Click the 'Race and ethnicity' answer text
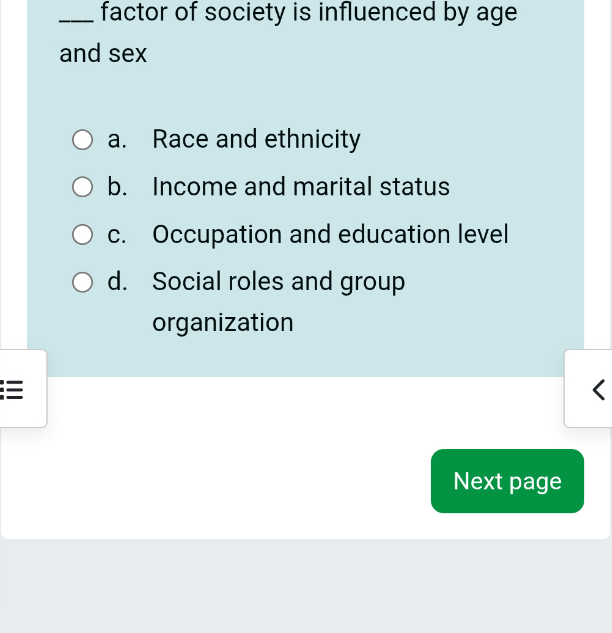The height and width of the screenshot is (633, 612). pos(256,139)
